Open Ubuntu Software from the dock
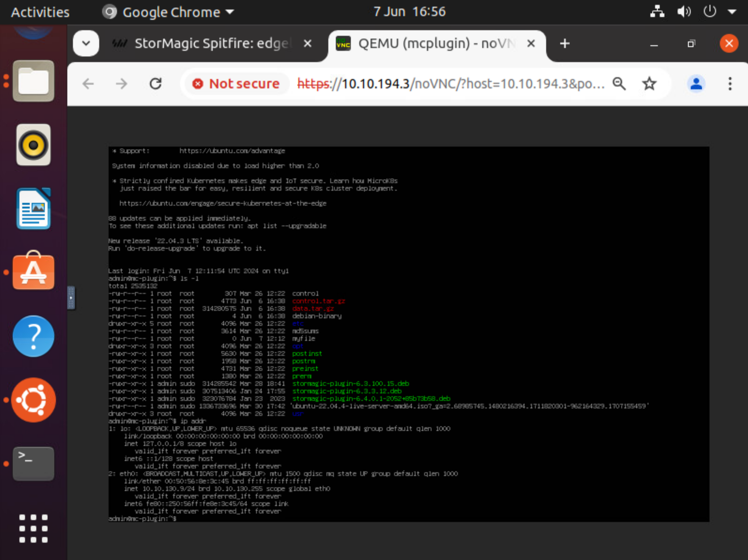Image resolution: width=748 pixels, height=560 pixels. (x=33, y=271)
